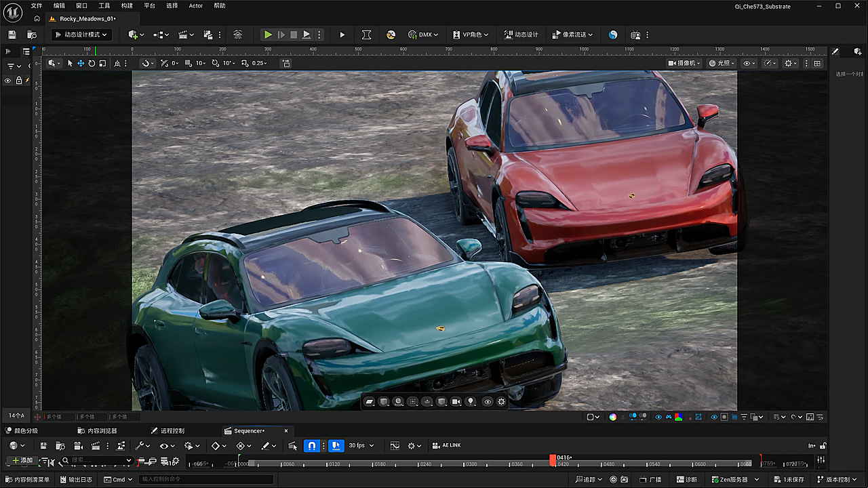Expand the 摄像机 camera dropdown
The width and height of the screenshot is (868, 488).
(x=684, y=63)
